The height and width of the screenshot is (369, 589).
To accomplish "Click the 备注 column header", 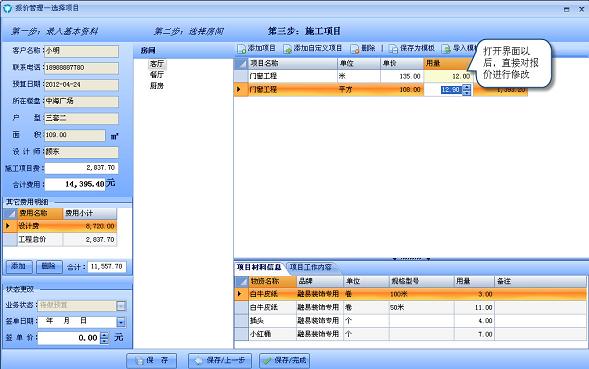I will pyautogui.click(x=540, y=281).
